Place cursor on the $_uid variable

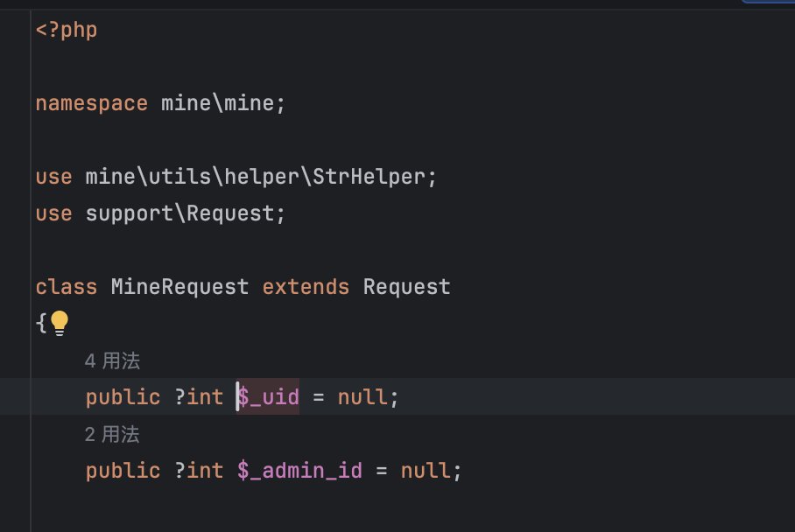click(268, 396)
